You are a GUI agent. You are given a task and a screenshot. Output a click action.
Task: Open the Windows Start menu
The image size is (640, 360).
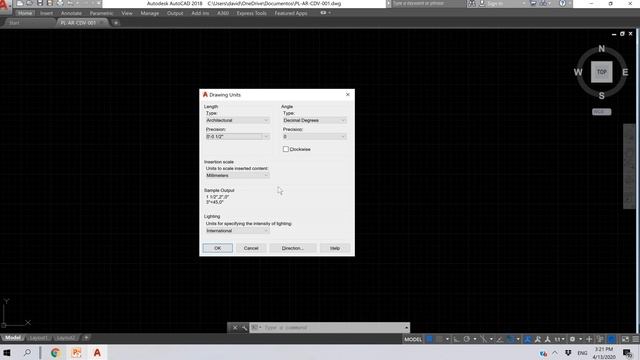7,353
